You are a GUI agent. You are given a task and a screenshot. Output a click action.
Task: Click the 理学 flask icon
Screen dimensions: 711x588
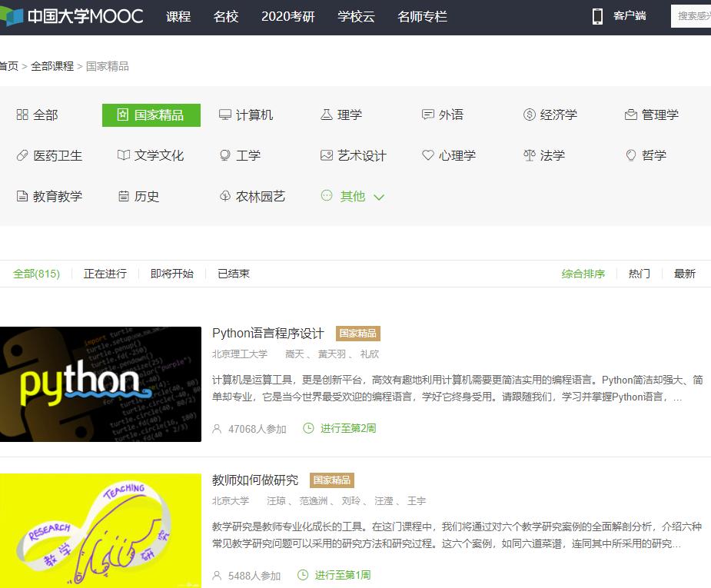coord(327,115)
